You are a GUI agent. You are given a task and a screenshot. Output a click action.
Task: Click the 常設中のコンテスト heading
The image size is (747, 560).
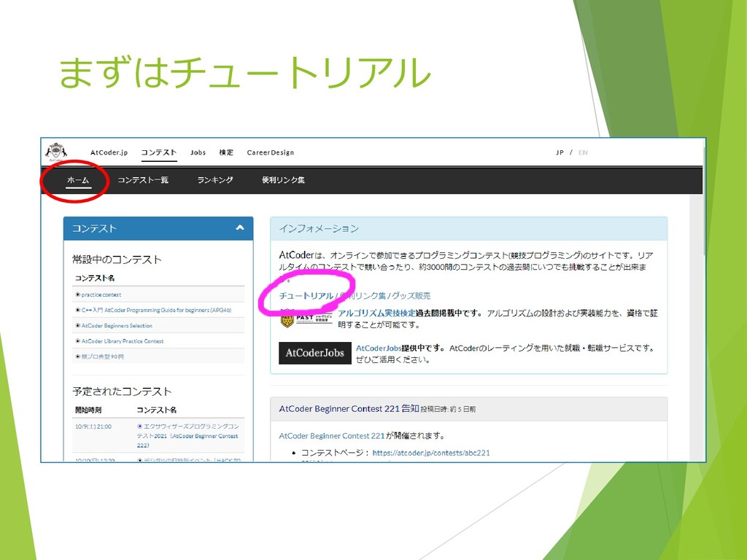117,260
